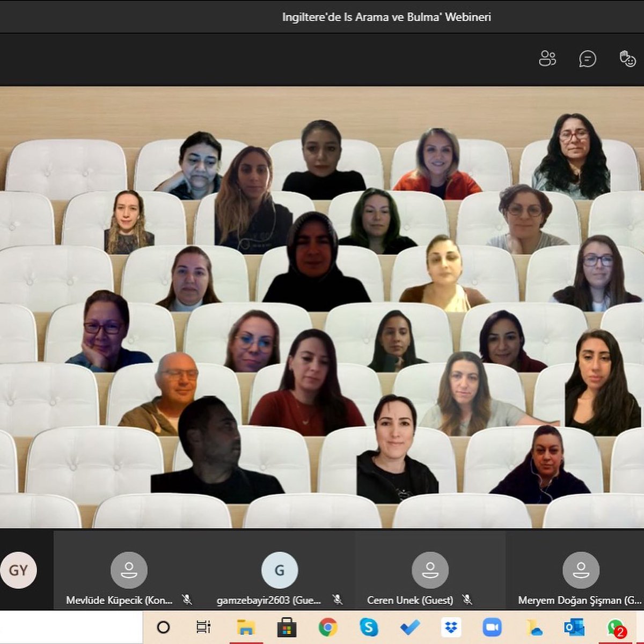Start the Zoom app

491,627
